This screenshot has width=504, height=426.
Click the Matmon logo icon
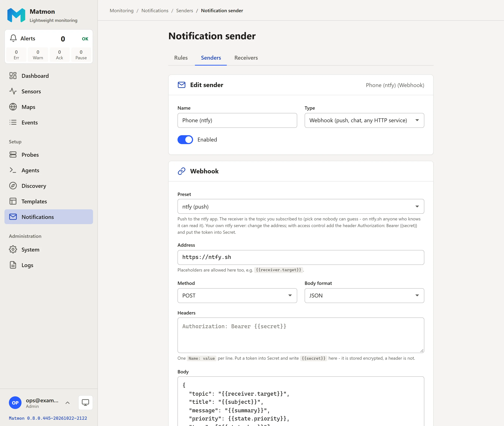16,15
